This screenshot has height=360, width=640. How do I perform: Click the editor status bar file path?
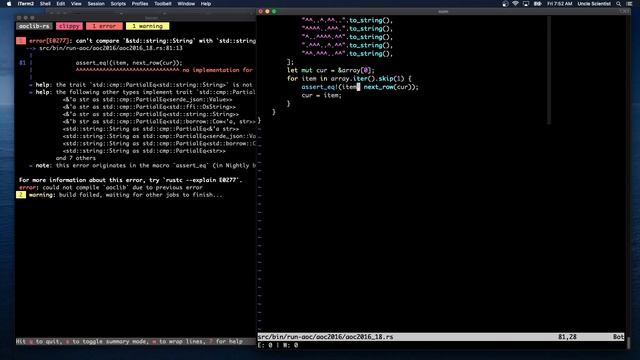tap(325, 337)
